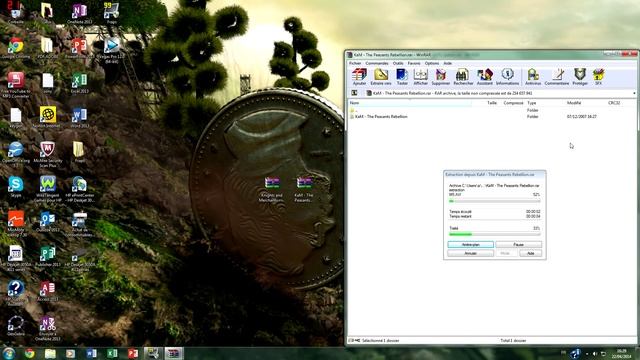Screen dimensions: 640x360
Task: Click the File Explorer taskbar icon
Action: [x=50, y=353]
